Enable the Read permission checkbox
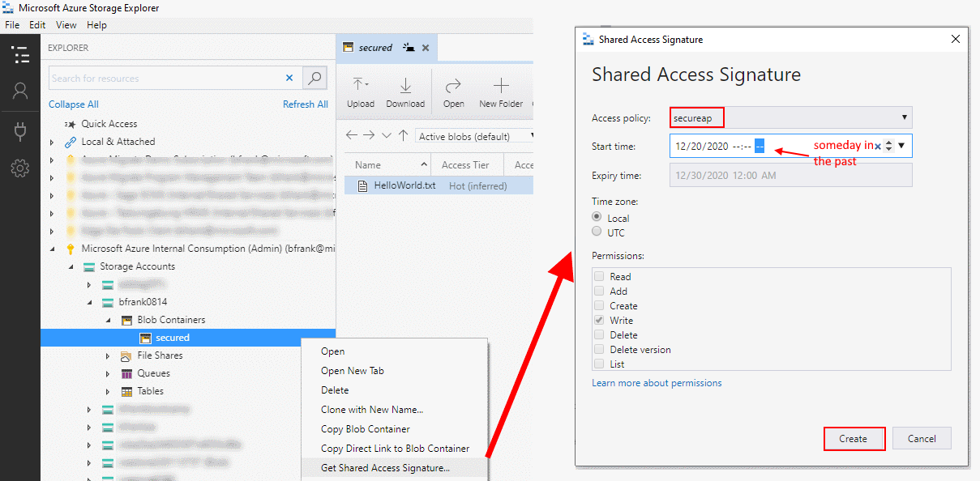 point(601,276)
